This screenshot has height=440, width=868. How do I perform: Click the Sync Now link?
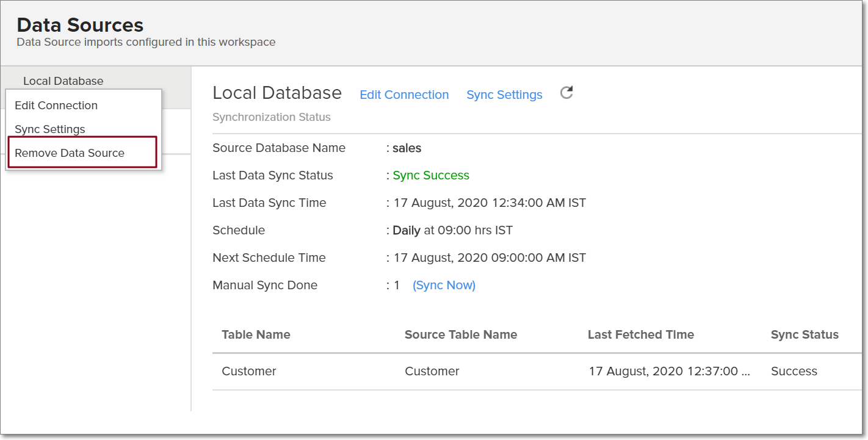point(444,286)
